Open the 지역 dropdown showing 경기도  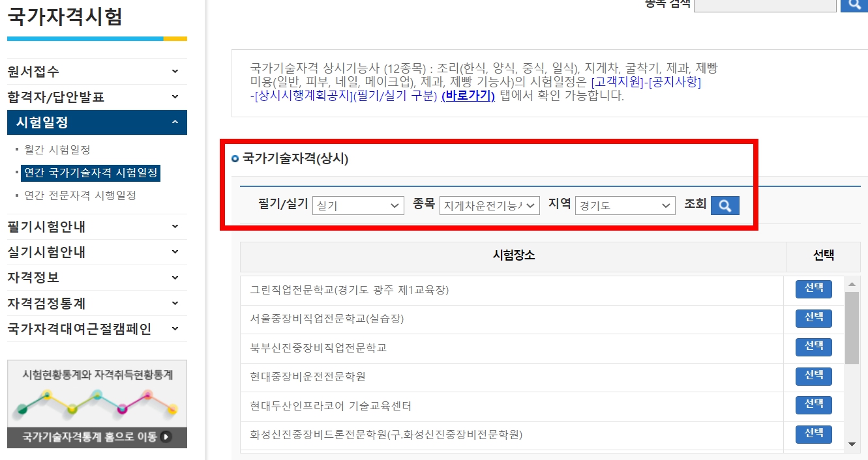click(x=625, y=205)
